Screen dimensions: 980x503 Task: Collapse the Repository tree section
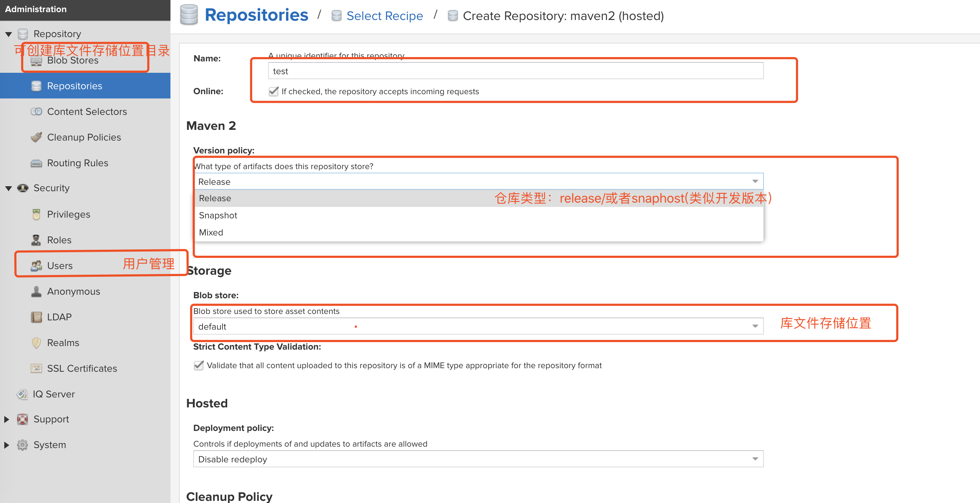pos(8,34)
